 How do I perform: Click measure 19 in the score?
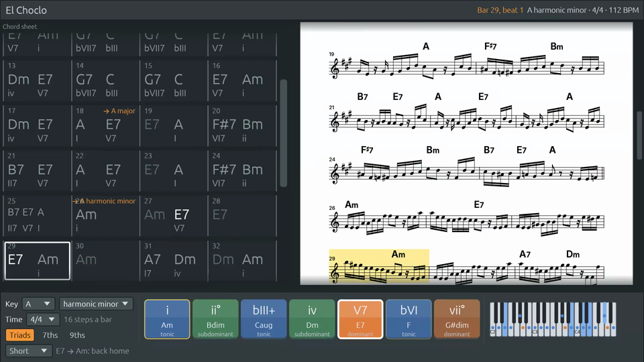point(402,66)
